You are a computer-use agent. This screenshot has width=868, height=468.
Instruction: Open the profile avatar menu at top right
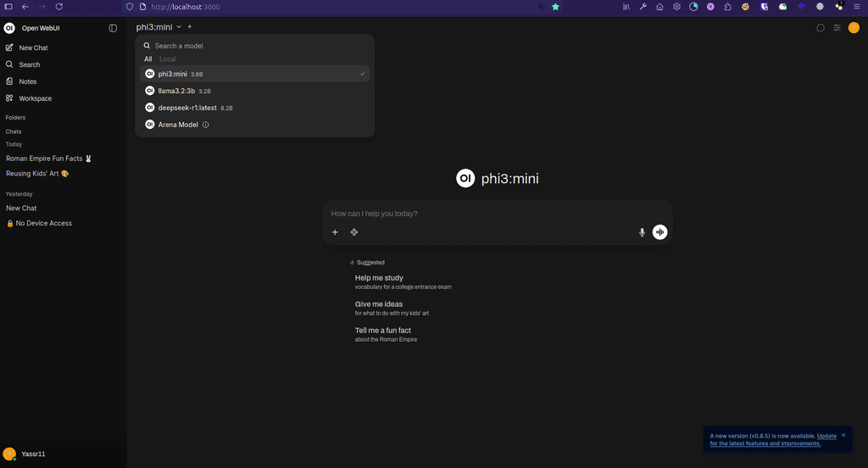[854, 28]
